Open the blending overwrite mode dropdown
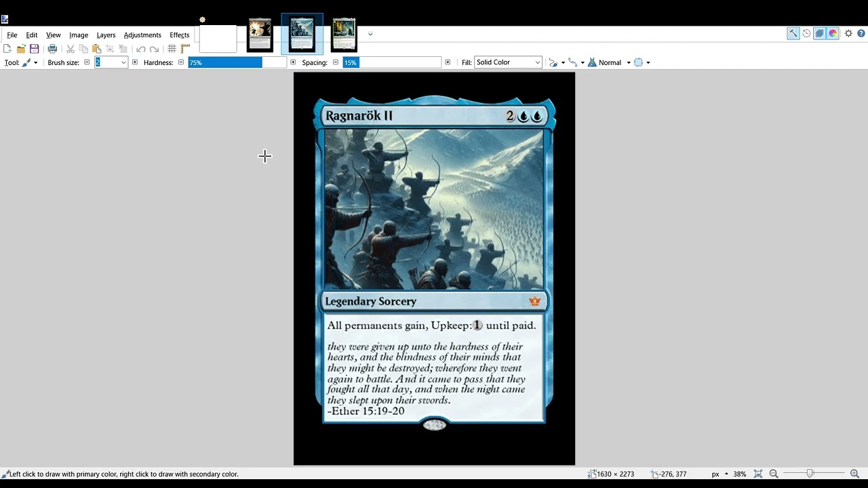 [x=576, y=62]
